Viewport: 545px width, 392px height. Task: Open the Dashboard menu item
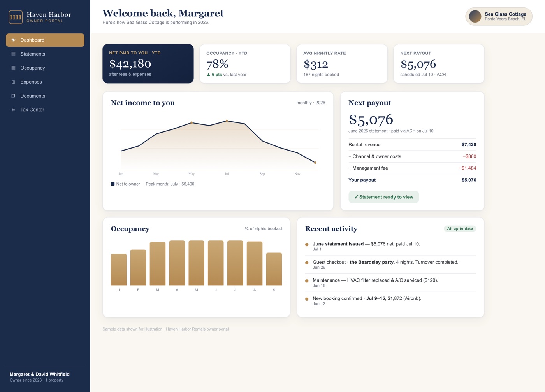pyautogui.click(x=45, y=40)
